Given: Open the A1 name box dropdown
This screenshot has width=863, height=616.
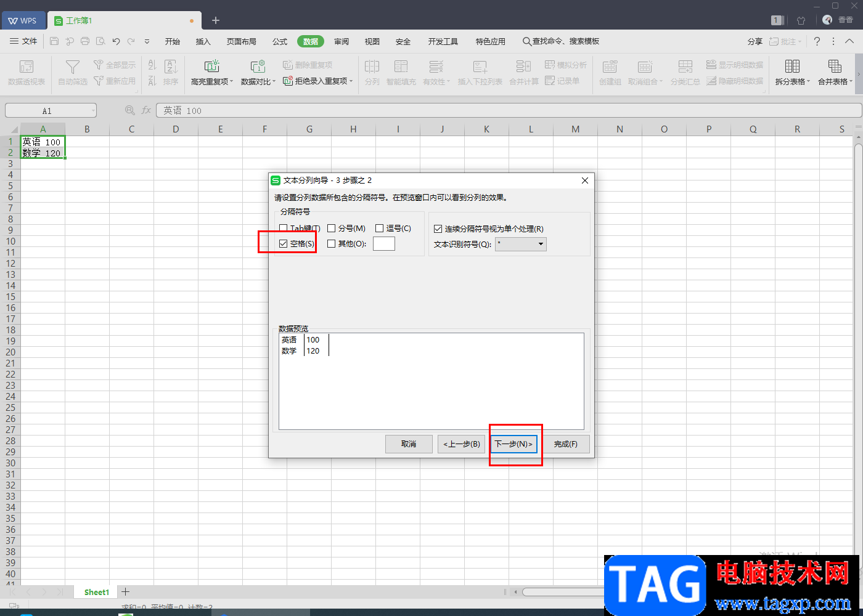Looking at the screenshot, I should pyautogui.click(x=93, y=111).
